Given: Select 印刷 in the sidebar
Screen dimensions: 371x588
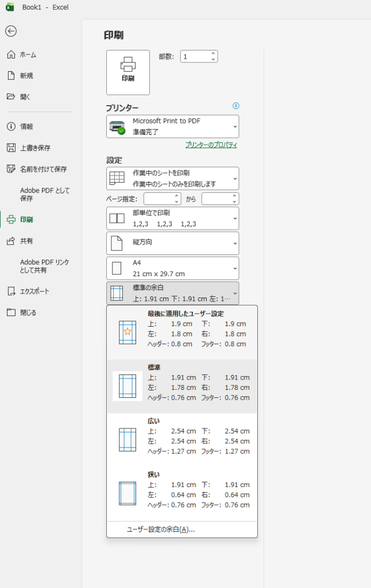Looking at the screenshot, I should click(26, 220).
